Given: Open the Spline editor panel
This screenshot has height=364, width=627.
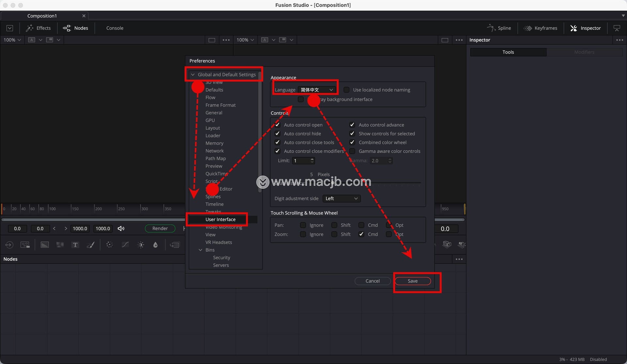Looking at the screenshot, I should 499,28.
